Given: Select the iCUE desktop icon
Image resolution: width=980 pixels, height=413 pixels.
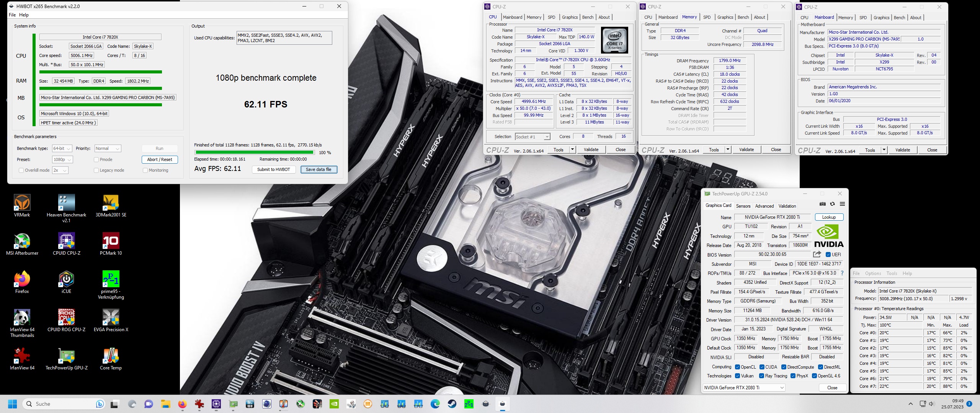Looking at the screenshot, I should tap(66, 282).
